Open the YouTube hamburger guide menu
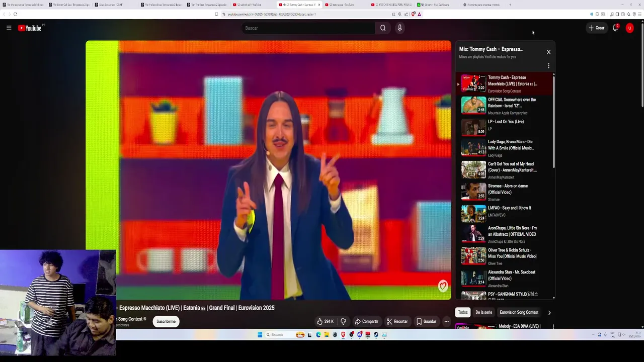 point(9,28)
